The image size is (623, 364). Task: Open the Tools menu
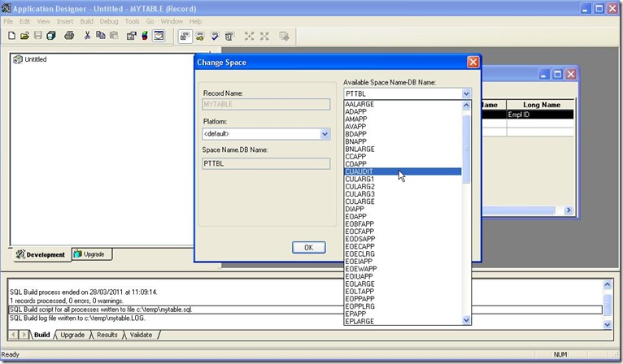(132, 21)
